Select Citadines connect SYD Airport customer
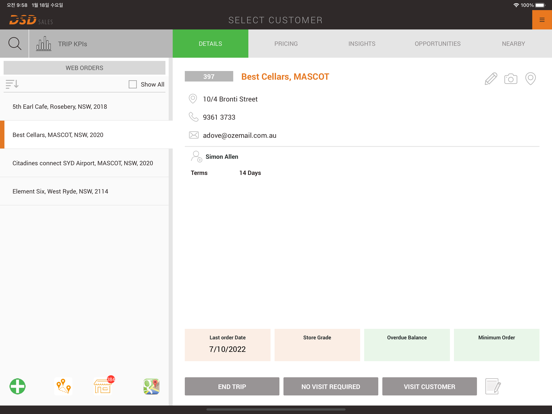Screen dimensions: 552x414 point(84,163)
